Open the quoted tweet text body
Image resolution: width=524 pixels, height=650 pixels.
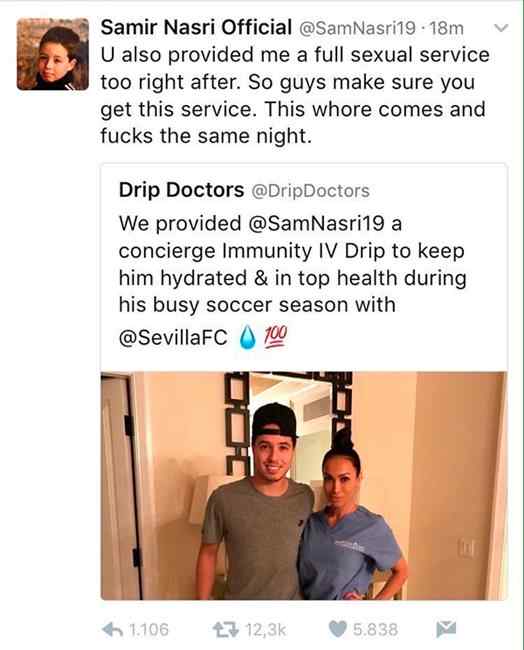pos(292,280)
